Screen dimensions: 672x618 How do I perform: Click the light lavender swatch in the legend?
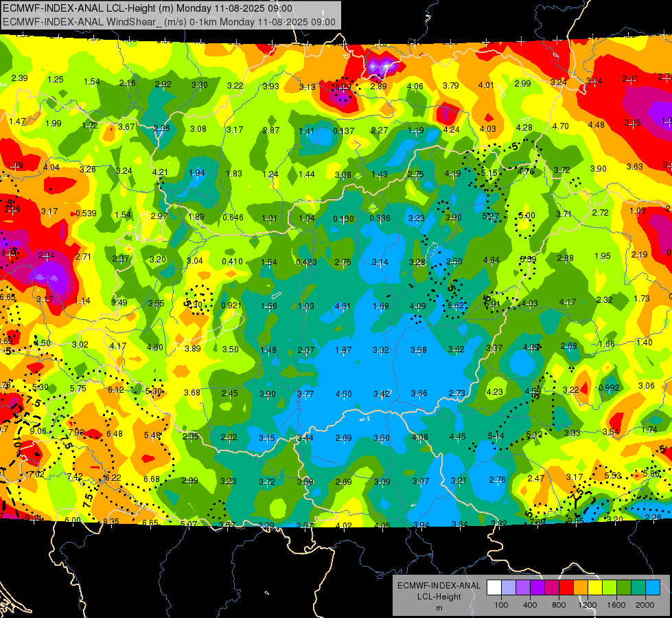tap(508, 588)
